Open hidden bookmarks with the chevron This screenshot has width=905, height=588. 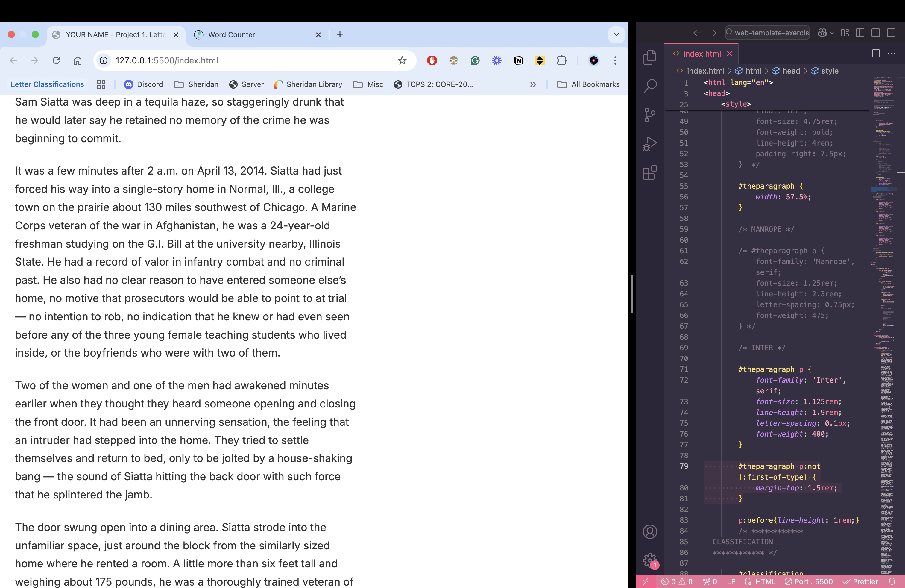click(533, 84)
